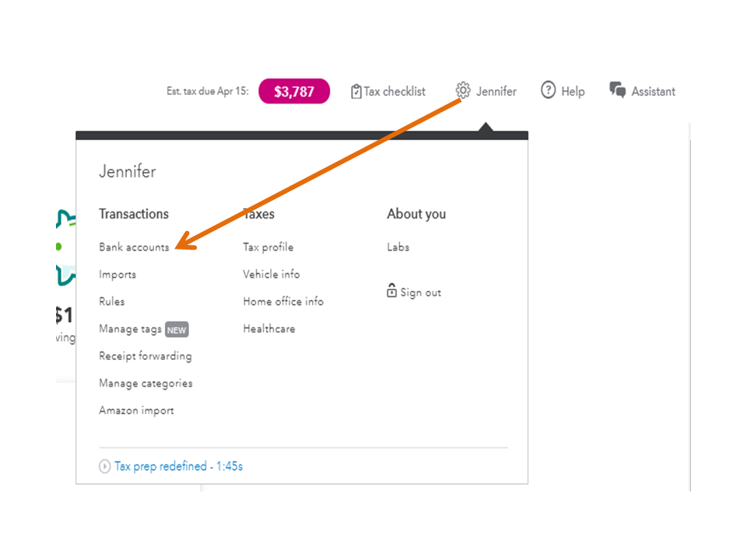
Task: Click the Sign out lock icon
Action: point(392,291)
